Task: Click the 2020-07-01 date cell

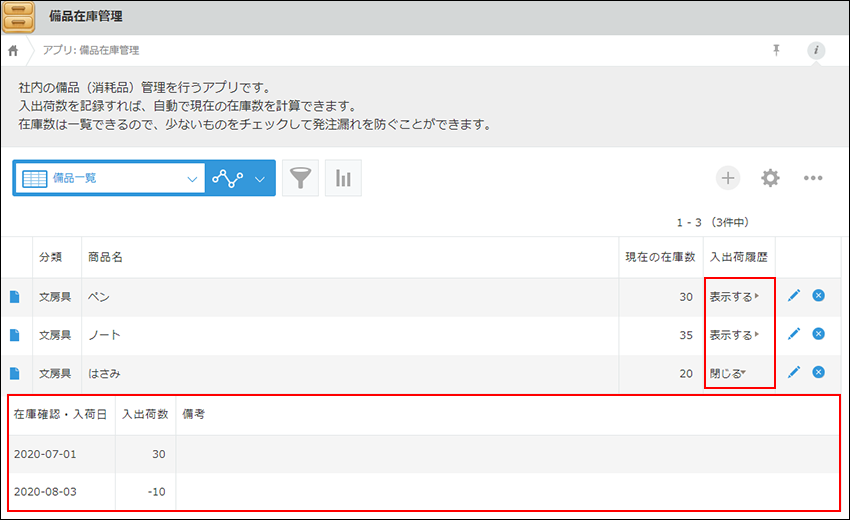Action: pos(45,454)
